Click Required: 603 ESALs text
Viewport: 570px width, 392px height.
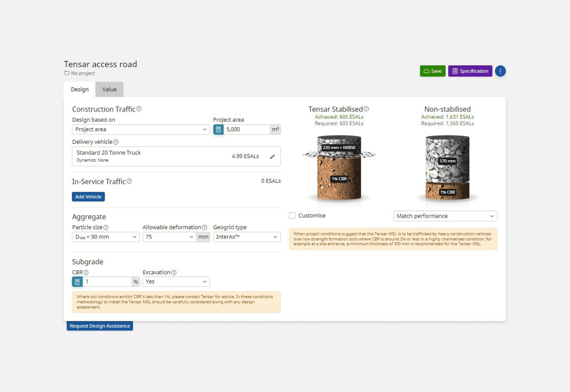[339, 123]
